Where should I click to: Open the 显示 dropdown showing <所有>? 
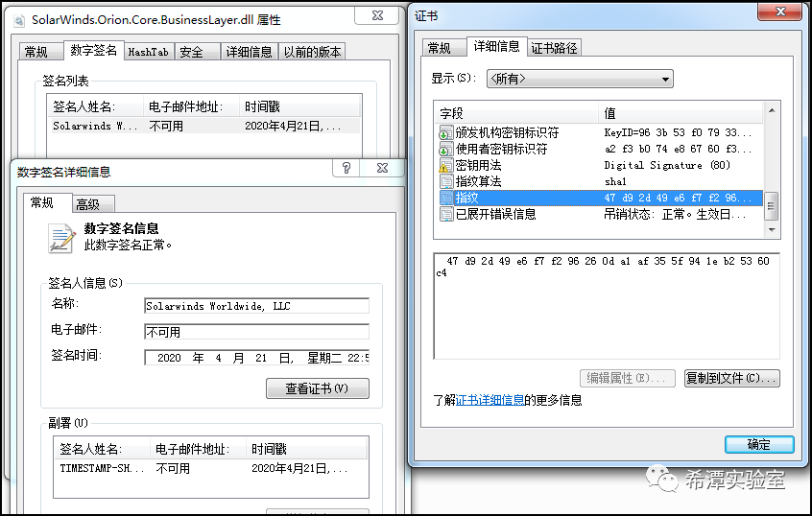point(580,79)
